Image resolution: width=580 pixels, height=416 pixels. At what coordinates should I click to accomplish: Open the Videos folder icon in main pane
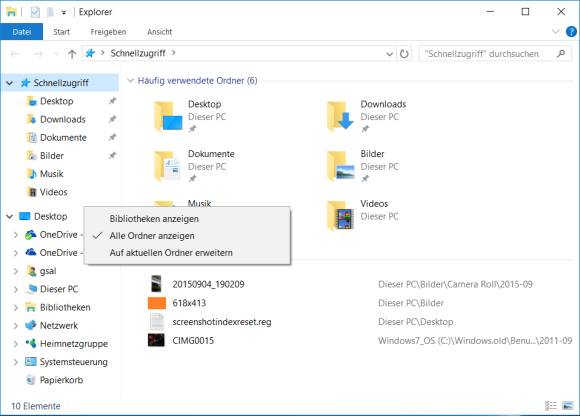[x=341, y=215]
